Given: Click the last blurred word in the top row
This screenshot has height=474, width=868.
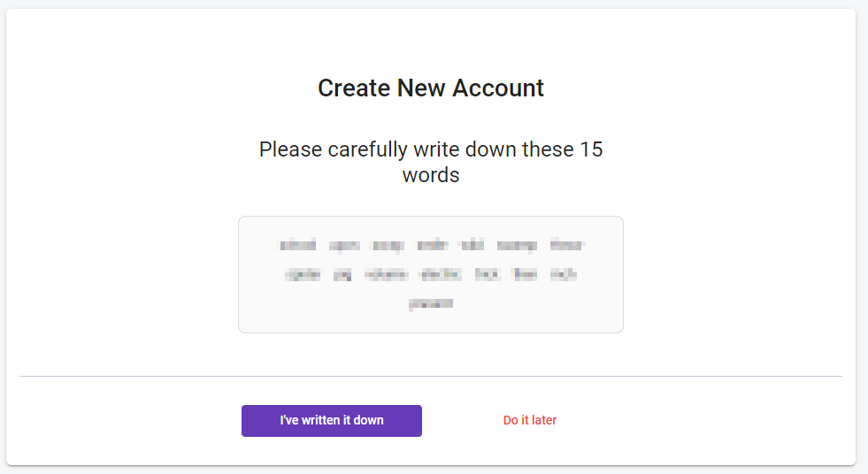Looking at the screenshot, I should [566, 245].
